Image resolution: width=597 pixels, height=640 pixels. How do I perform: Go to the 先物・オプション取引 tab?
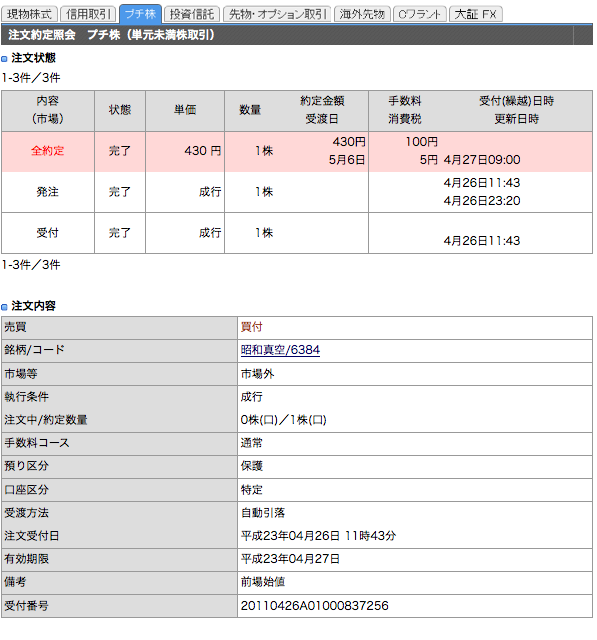tap(277, 14)
